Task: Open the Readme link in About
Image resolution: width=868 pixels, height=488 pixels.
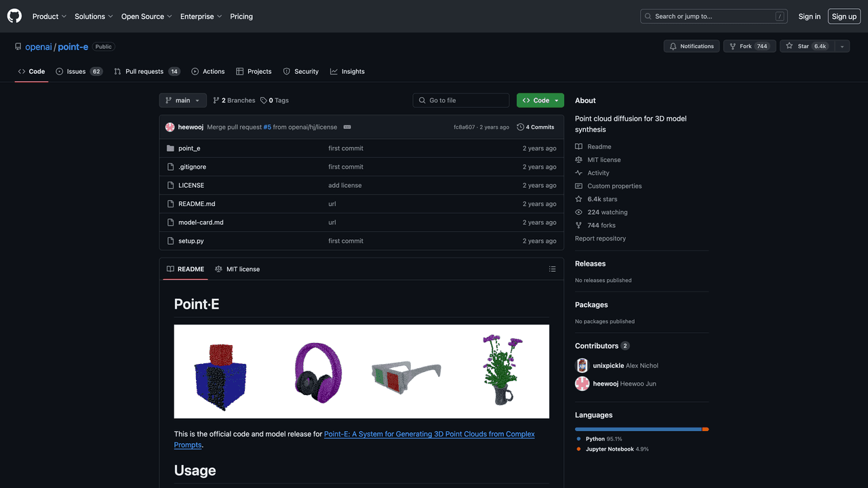Action: (593, 146)
